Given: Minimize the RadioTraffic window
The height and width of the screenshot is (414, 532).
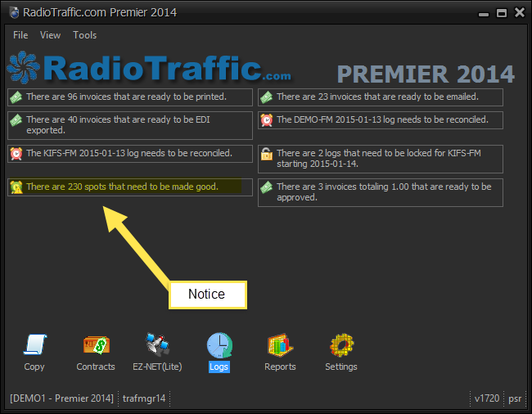Looking at the screenshot, I should click(484, 14).
